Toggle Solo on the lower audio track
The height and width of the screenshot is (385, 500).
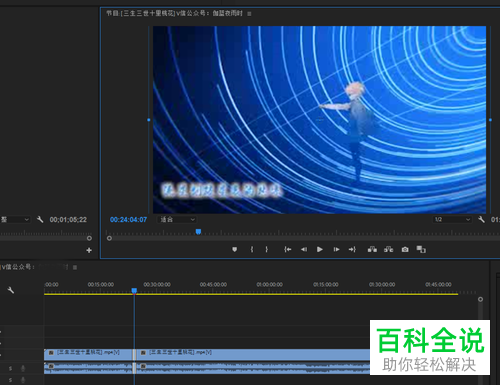tap(10, 380)
